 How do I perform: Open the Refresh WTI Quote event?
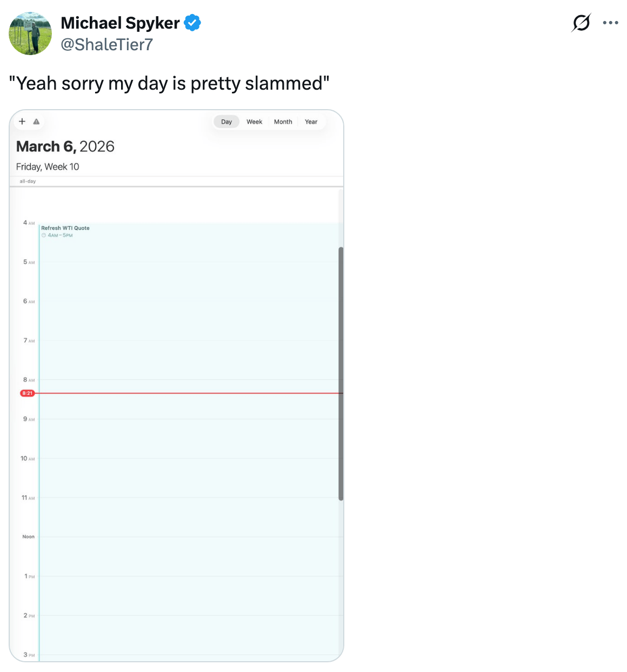65,228
